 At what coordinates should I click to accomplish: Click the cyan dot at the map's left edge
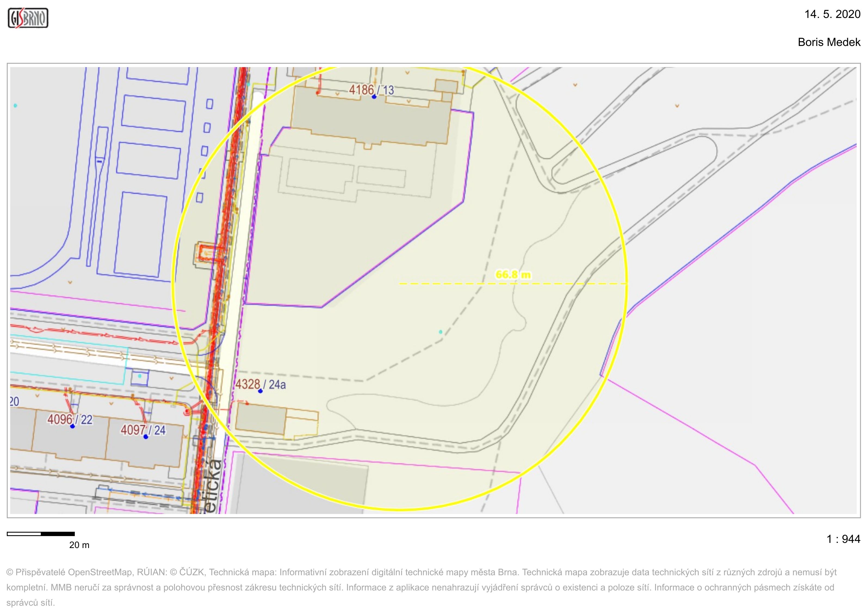[x=16, y=105]
